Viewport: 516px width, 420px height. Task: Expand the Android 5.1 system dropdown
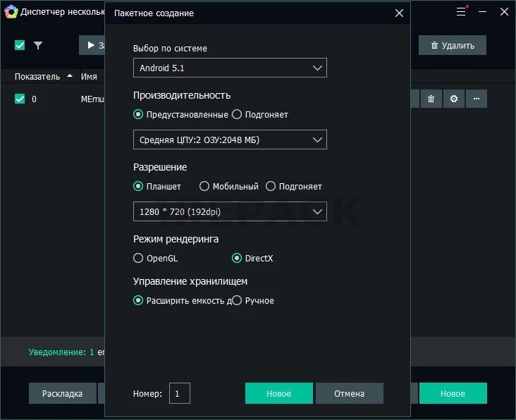point(230,68)
